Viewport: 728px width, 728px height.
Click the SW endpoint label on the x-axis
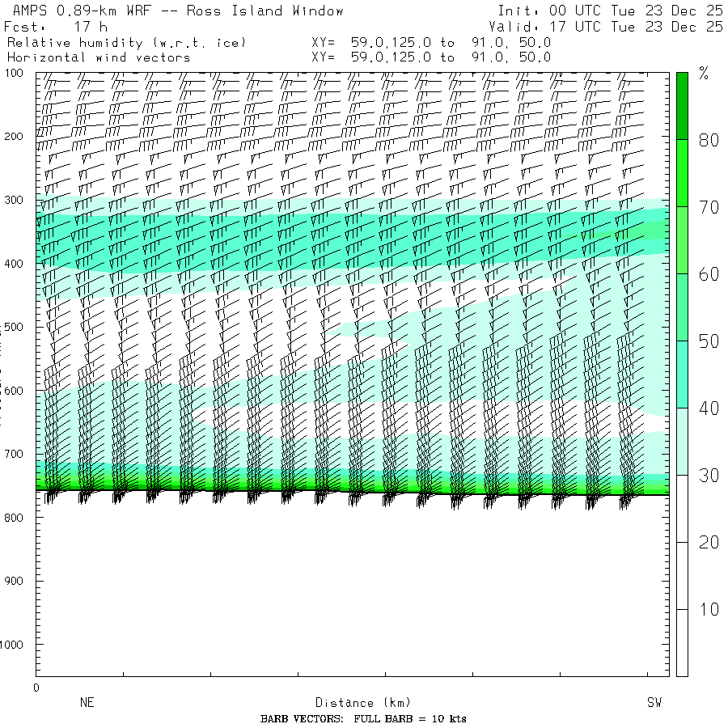coord(654,703)
